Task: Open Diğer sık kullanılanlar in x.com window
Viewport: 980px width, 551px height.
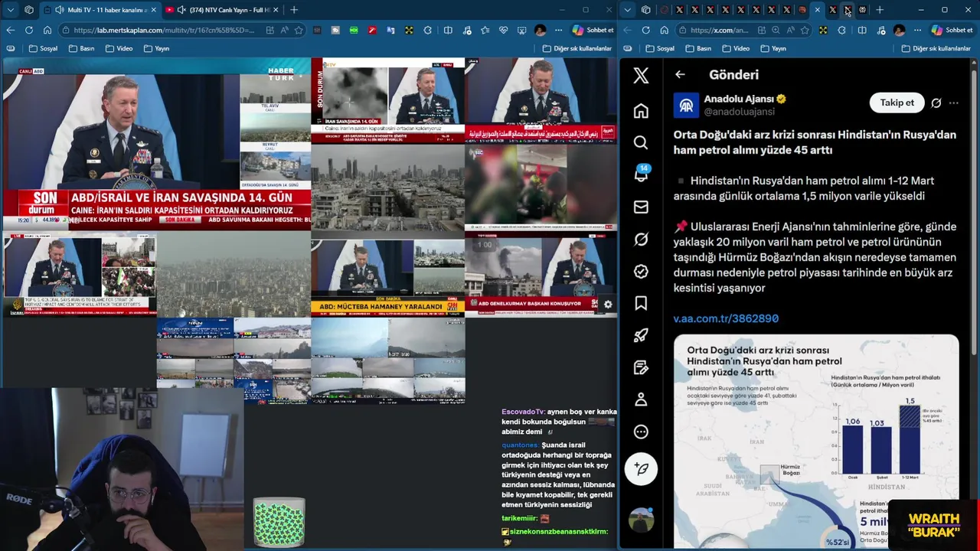Action: (x=936, y=48)
